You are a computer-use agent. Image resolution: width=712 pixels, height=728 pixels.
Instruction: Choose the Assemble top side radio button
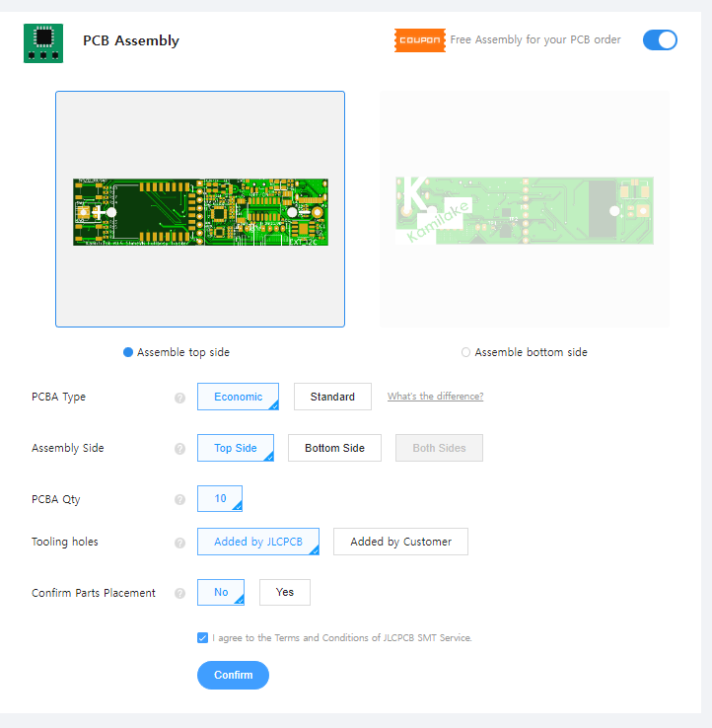pos(128,352)
